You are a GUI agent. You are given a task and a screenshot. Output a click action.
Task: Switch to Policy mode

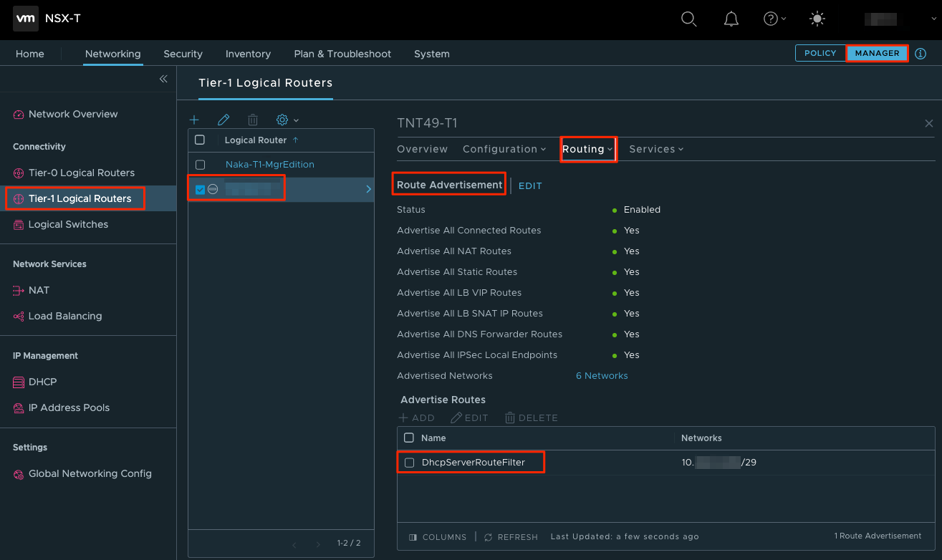click(x=820, y=53)
